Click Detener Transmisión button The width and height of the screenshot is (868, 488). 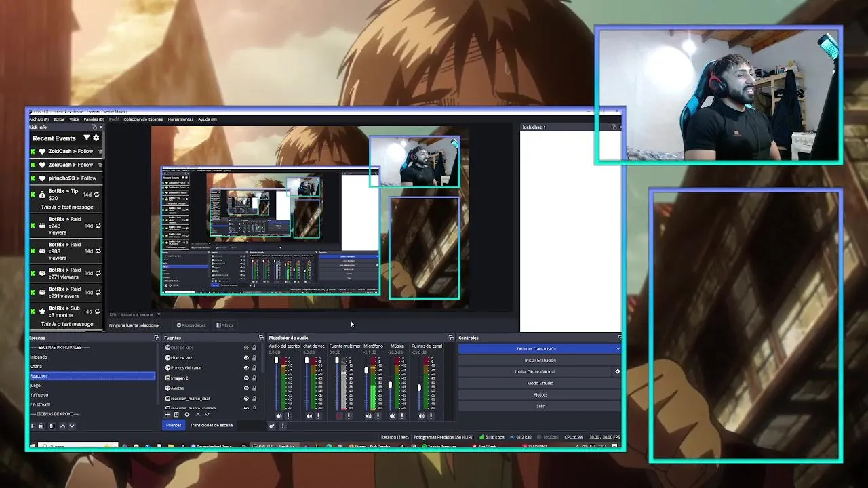pyautogui.click(x=536, y=348)
